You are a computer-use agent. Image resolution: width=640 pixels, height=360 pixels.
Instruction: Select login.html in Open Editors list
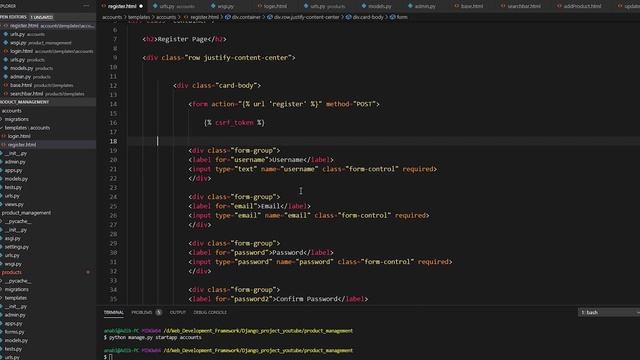click(x=48, y=51)
